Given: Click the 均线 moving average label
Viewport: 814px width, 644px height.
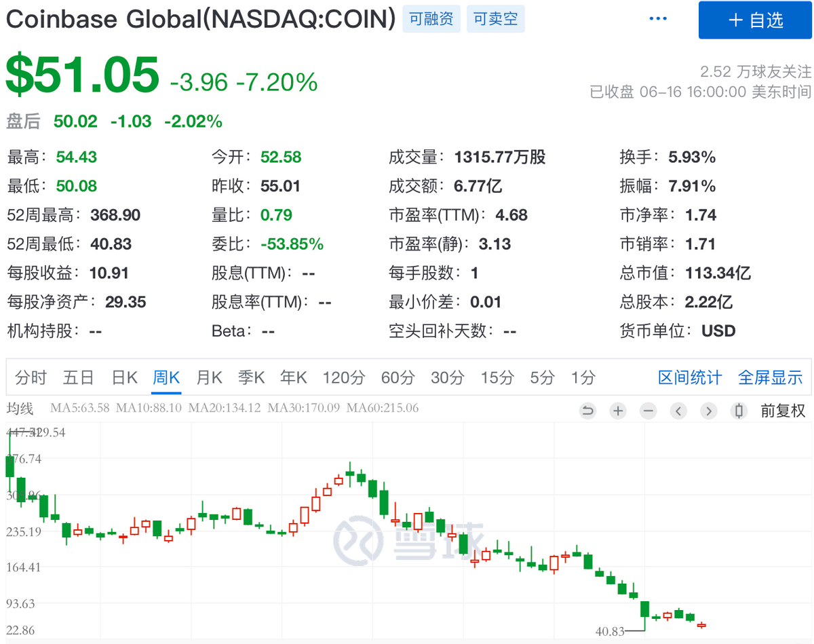Looking at the screenshot, I should click(20, 409).
